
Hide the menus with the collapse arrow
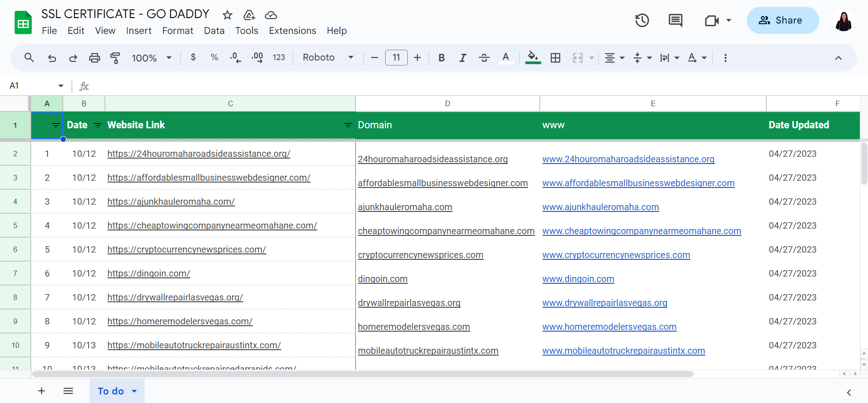[838, 58]
